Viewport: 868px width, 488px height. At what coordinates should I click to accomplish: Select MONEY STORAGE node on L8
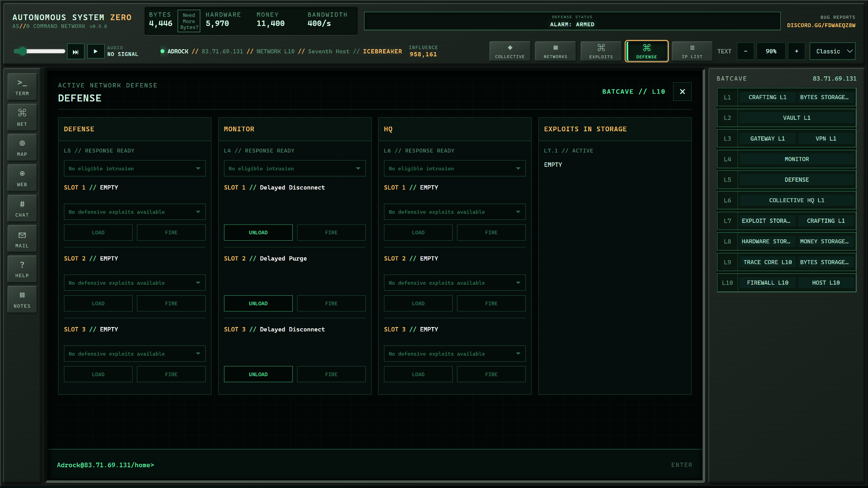826,241
